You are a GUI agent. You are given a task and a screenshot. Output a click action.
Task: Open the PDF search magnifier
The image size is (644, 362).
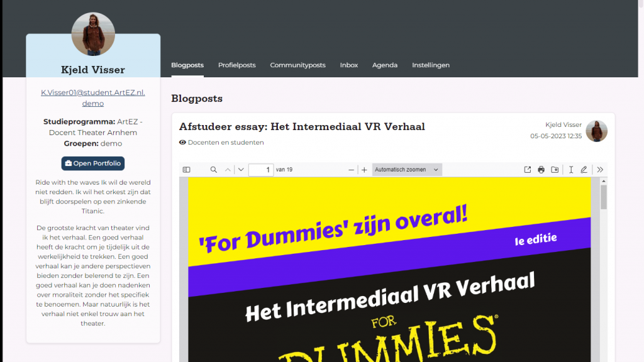tap(214, 170)
